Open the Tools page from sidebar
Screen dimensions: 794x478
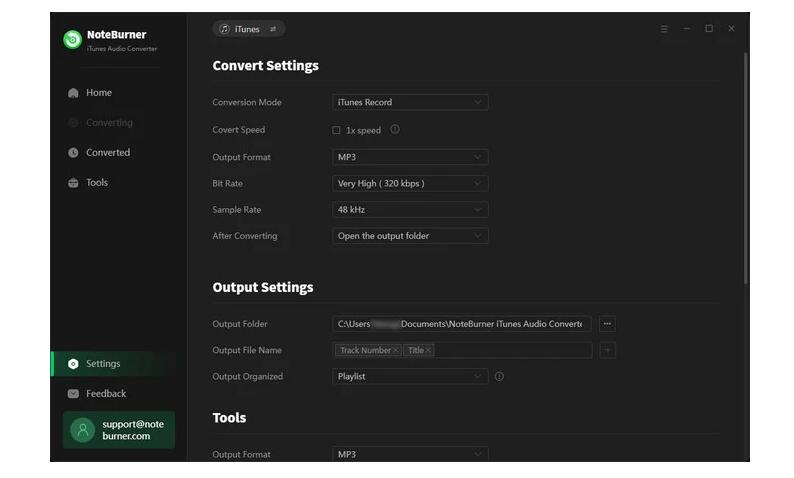click(96, 183)
